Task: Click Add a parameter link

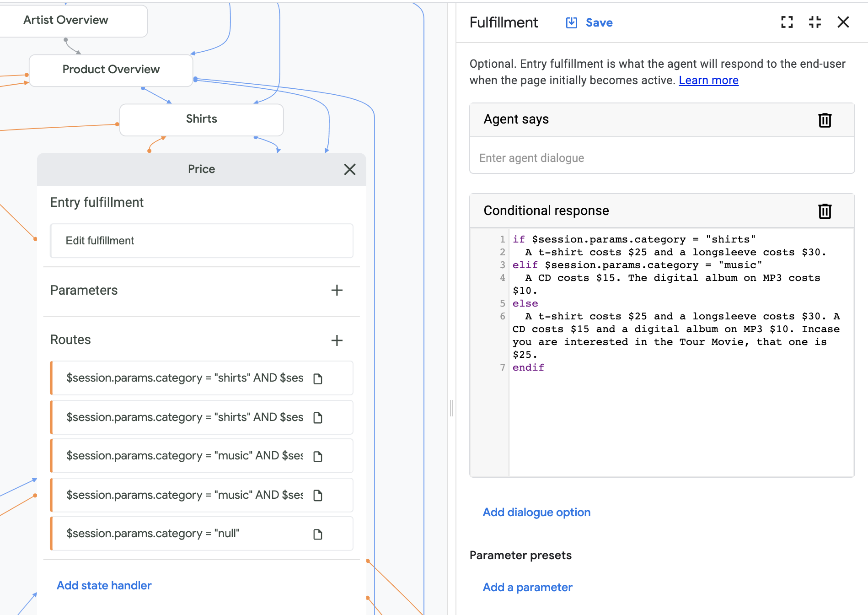Action: (527, 587)
